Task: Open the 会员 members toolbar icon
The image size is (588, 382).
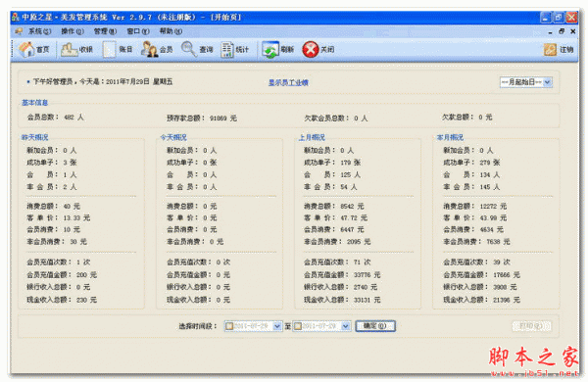Action: click(x=157, y=49)
